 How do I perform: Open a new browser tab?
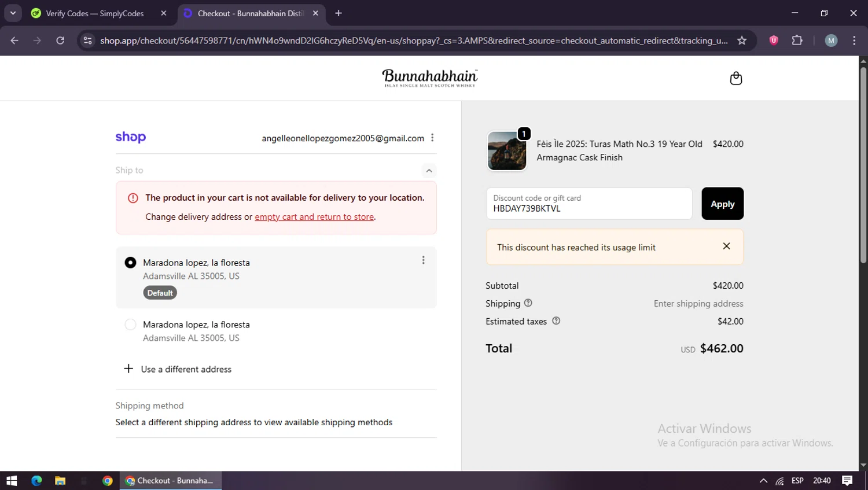(339, 13)
